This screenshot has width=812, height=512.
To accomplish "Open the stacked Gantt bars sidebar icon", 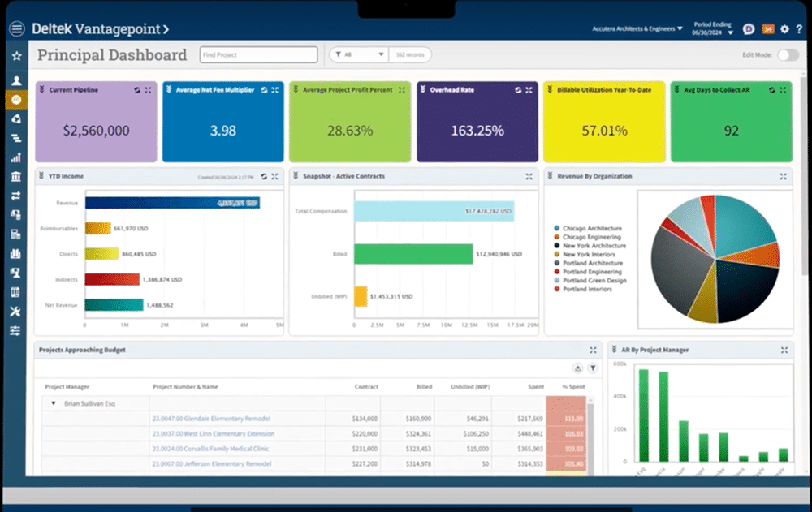I will [16, 138].
